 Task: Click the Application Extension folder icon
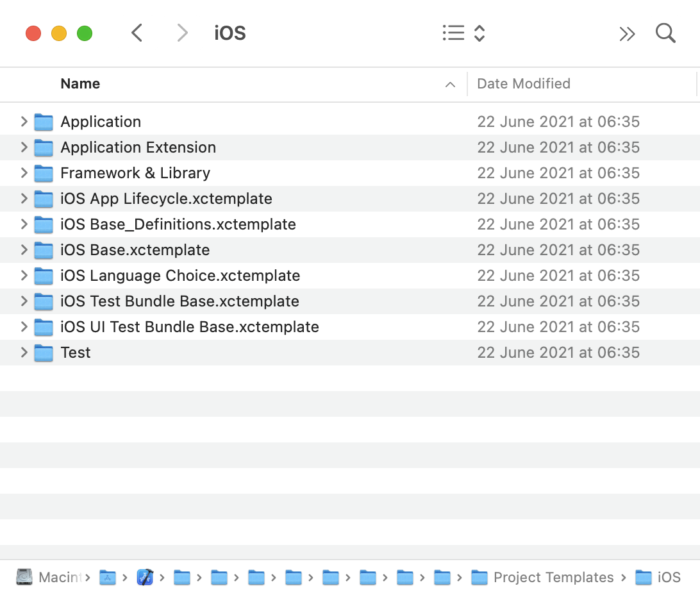pos(44,147)
